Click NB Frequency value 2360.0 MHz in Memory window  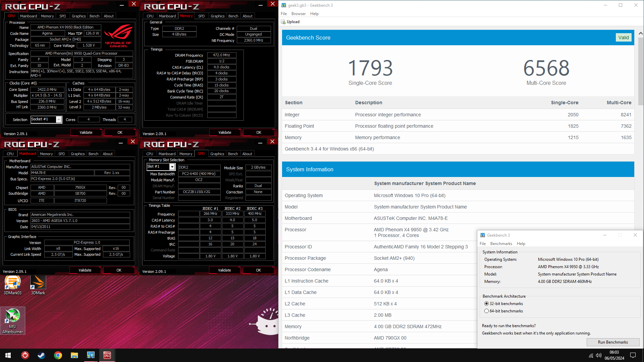tap(254, 40)
